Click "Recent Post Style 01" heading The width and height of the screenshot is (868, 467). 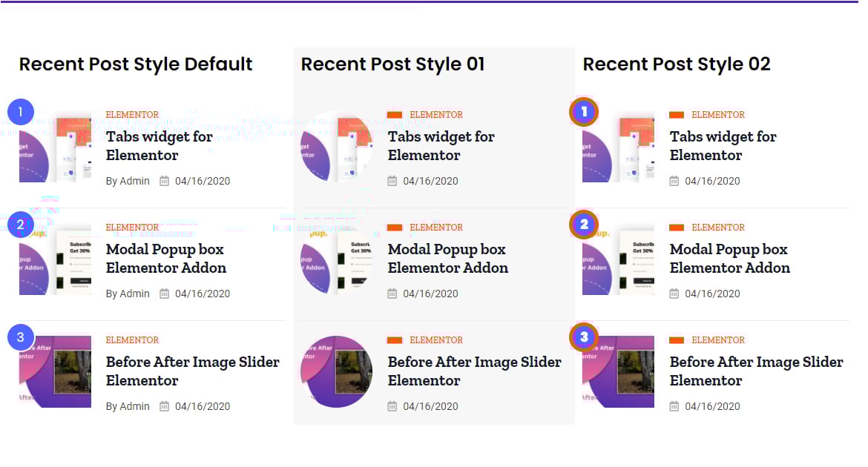[x=392, y=64]
